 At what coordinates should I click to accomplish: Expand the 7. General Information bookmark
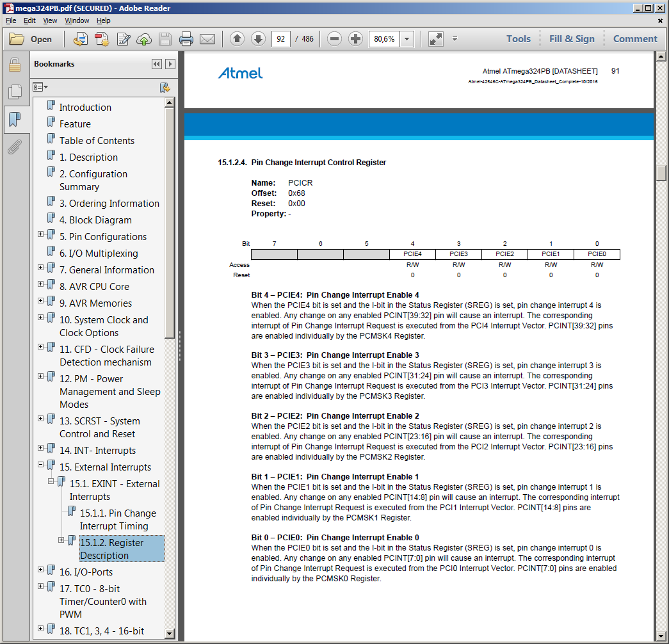40,267
